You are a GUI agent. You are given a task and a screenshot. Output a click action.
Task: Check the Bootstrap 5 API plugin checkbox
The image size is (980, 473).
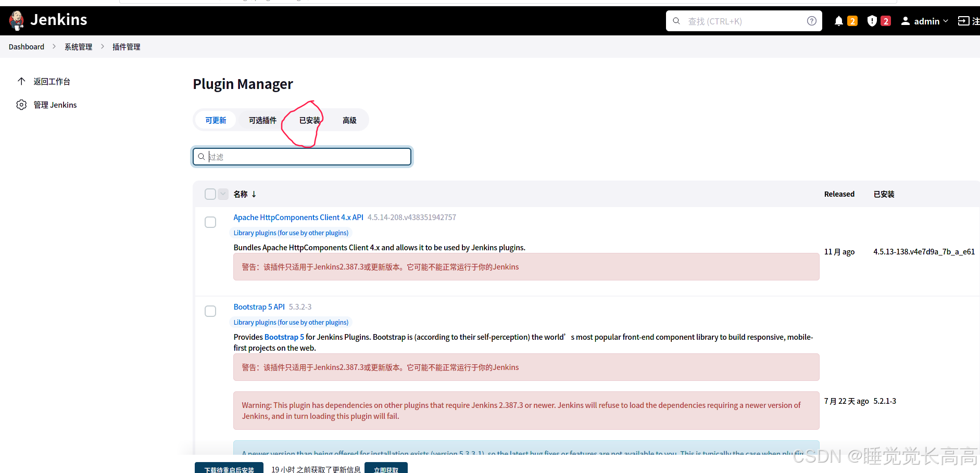pyautogui.click(x=210, y=311)
